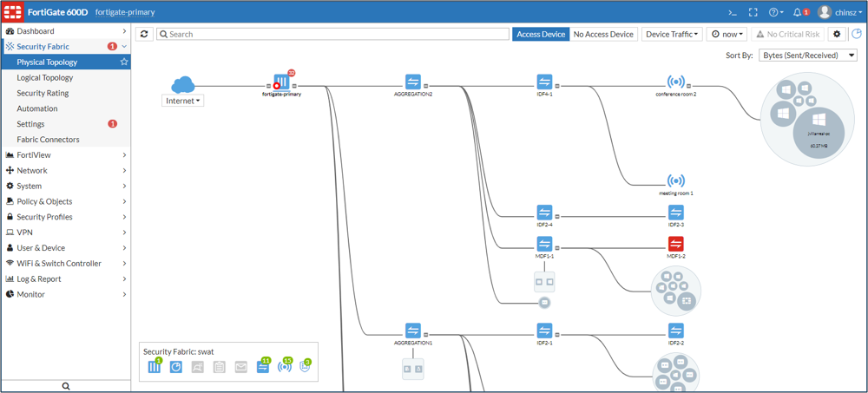The height and width of the screenshot is (393, 868).
Task: Select the IDF4-1 switch icon
Action: pos(545,82)
